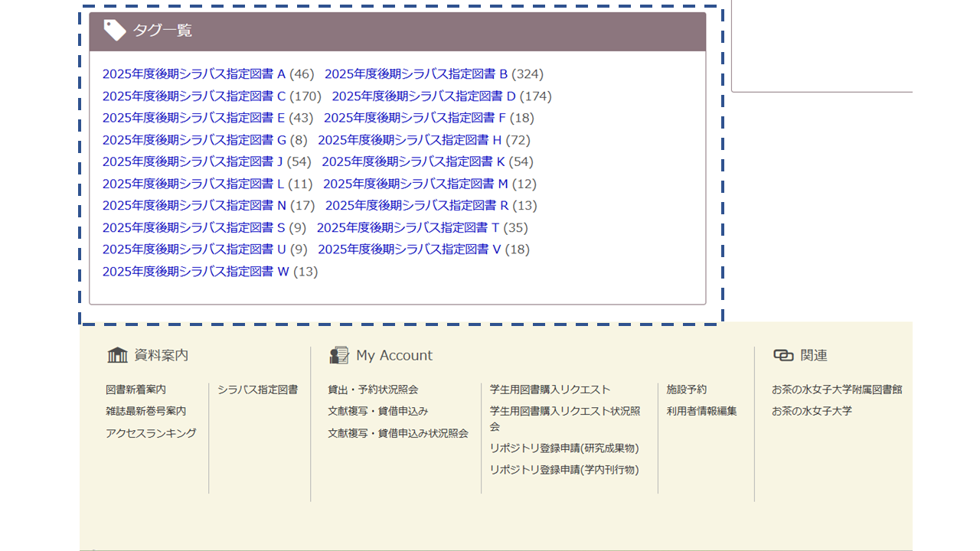The width and height of the screenshot is (980, 551).
Task: Open tag 2025年度後期シラバス指定図書 A
Action: (194, 74)
